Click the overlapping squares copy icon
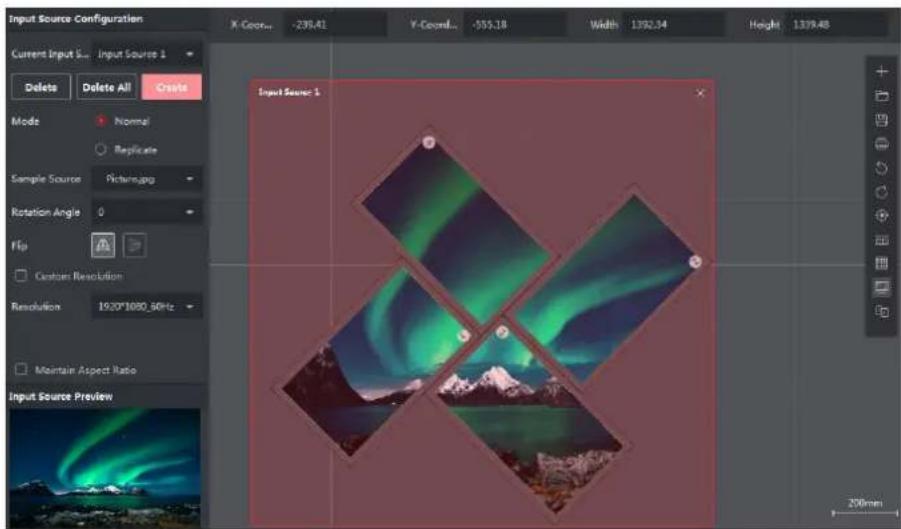This screenshot has width=901, height=529. coord(881,312)
